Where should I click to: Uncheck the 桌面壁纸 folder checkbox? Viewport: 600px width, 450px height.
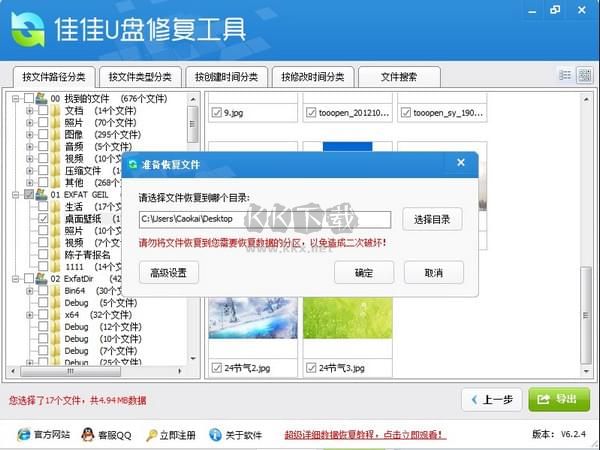click(43, 218)
